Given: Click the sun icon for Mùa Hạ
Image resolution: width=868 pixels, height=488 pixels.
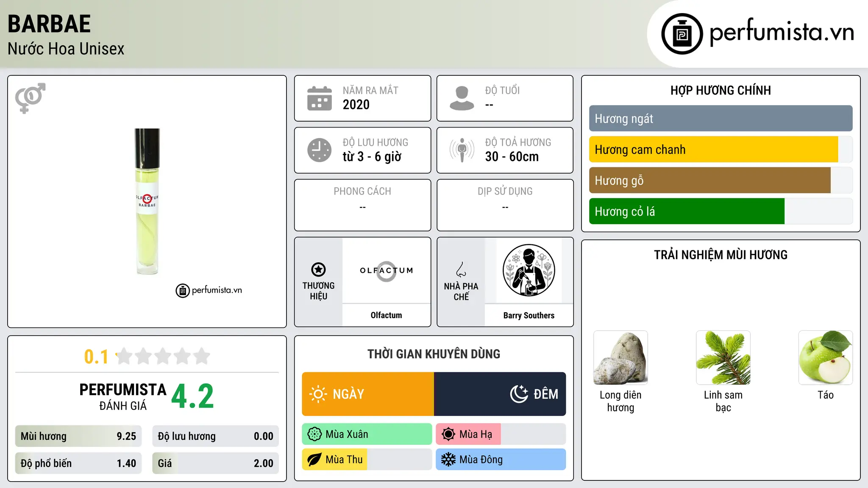Looking at the screenshot, I should (448, 434).
